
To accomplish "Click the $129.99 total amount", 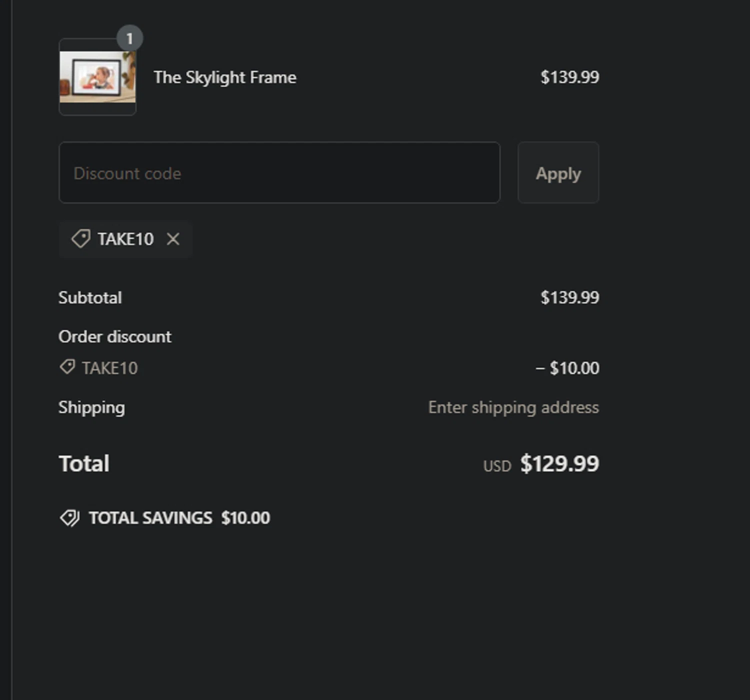I will (x=559, y=463).
